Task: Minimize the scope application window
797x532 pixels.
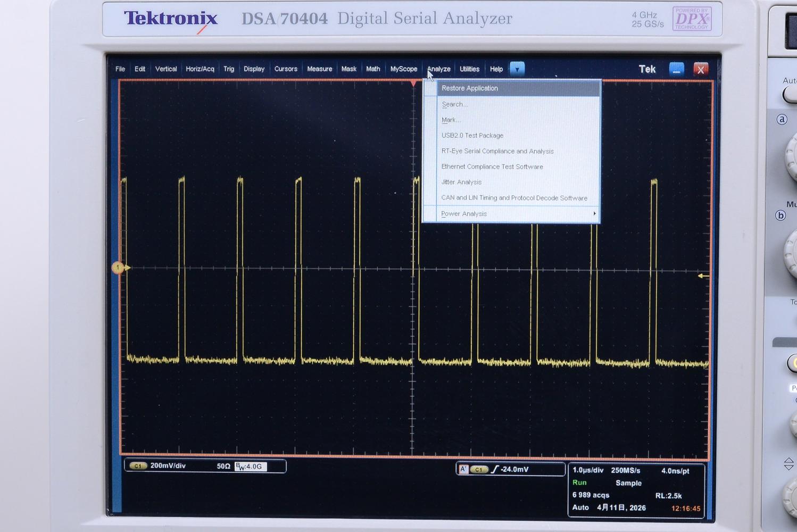Action: click(677, 69)
